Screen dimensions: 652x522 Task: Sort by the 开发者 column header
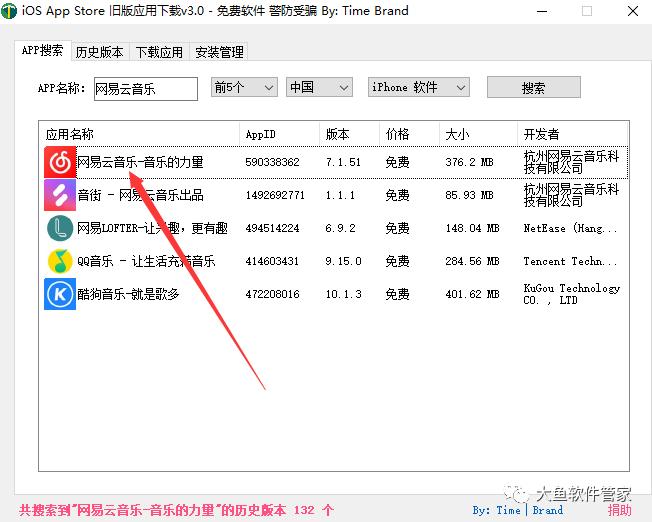pyautogui.click(x=573, y=134)
